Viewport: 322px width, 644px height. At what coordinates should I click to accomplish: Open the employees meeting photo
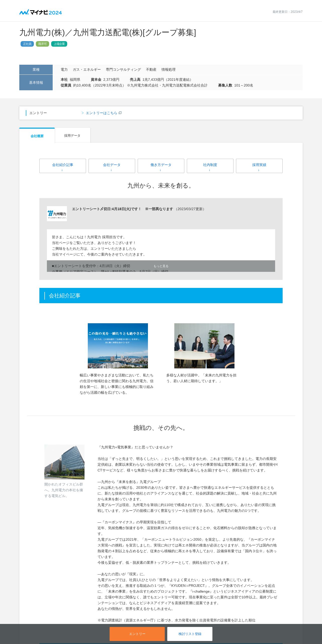(x=204, y=346)
